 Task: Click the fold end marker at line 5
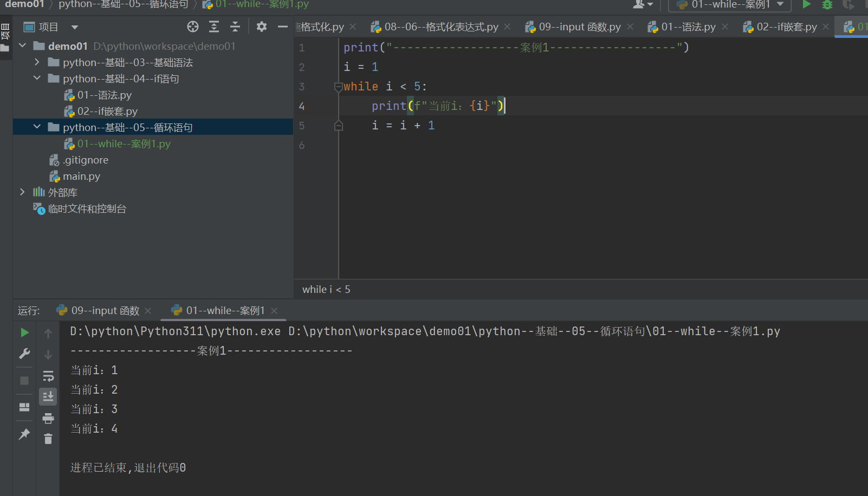click(339, 126)
